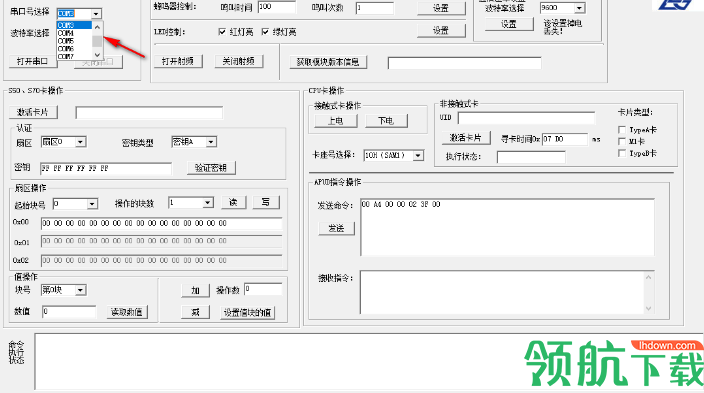Click the 接收指令 scrollbar down arrow
Image resolution: width=704 pixels, height=393 pixels.
648,308
